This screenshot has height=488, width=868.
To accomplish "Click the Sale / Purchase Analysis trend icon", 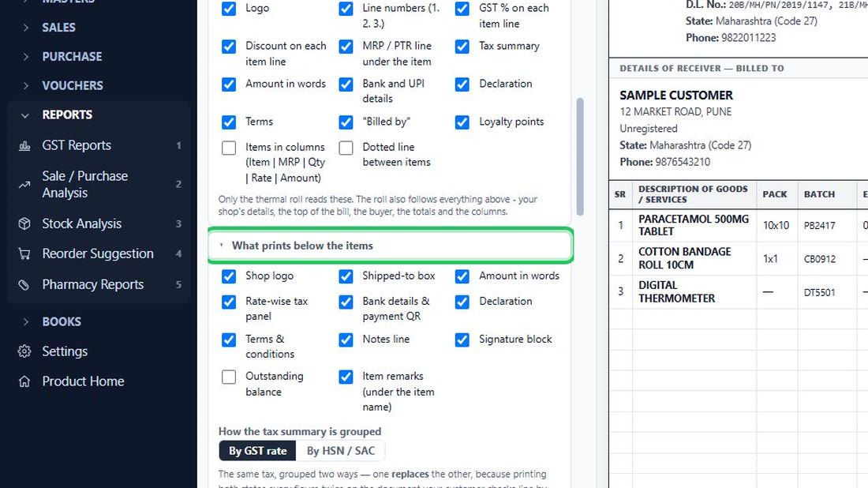I will pos(24,185).
